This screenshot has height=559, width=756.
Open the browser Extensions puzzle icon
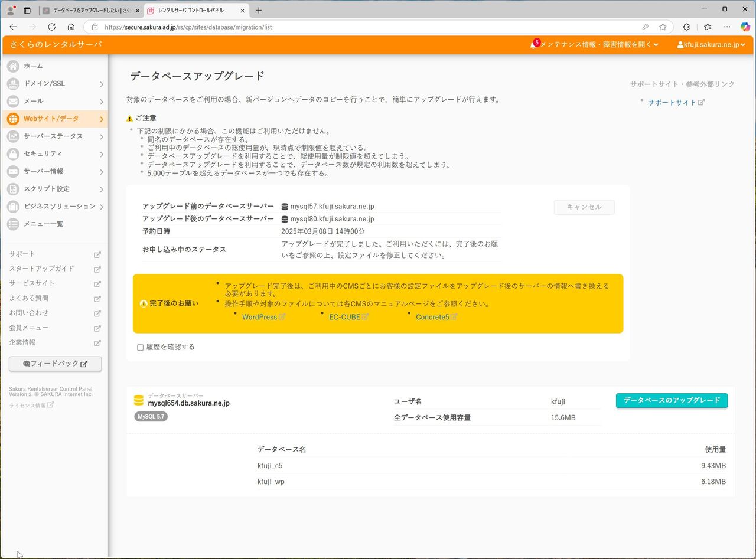coord(686,27)
